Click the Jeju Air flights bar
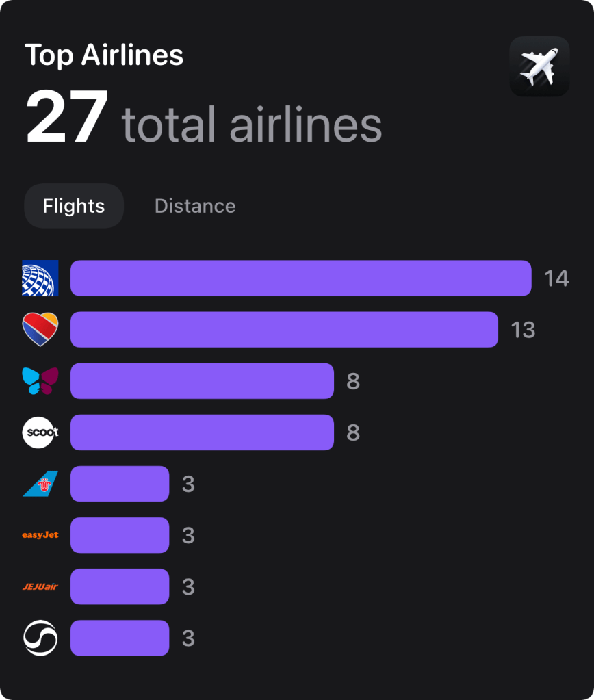The height and width of the screenshot is (700, 594). click(x=120, y=586)
